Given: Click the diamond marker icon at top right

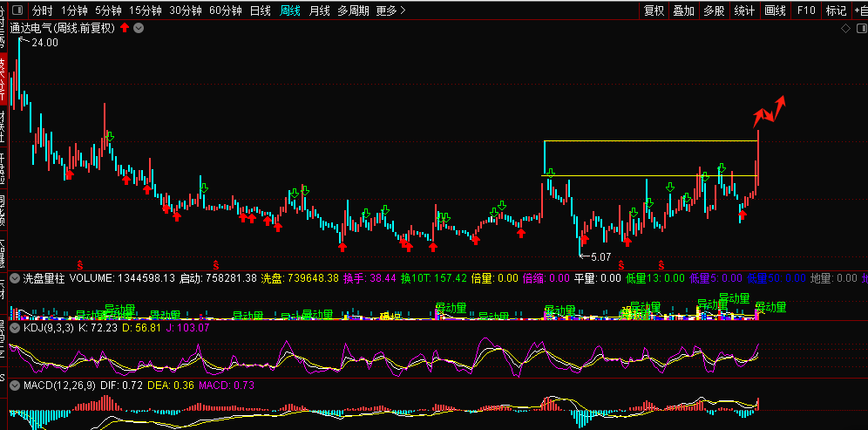Looking at the screenshot, I should click(845, 28).
